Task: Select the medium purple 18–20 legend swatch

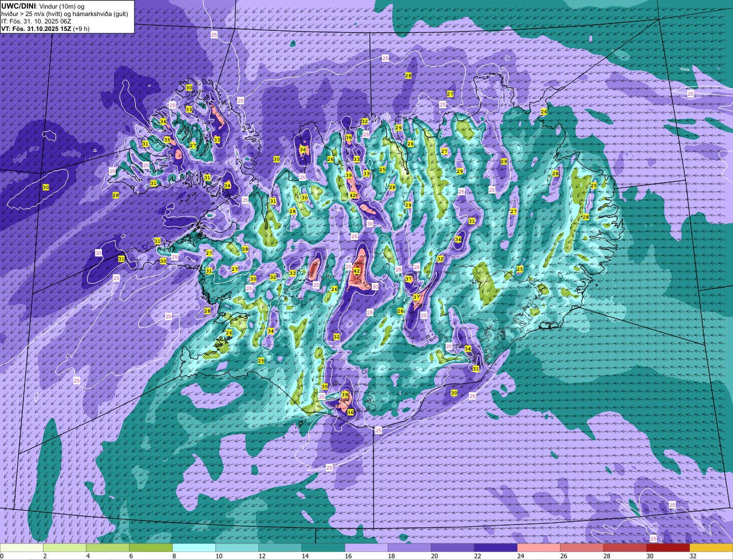Action: (409, 547)
